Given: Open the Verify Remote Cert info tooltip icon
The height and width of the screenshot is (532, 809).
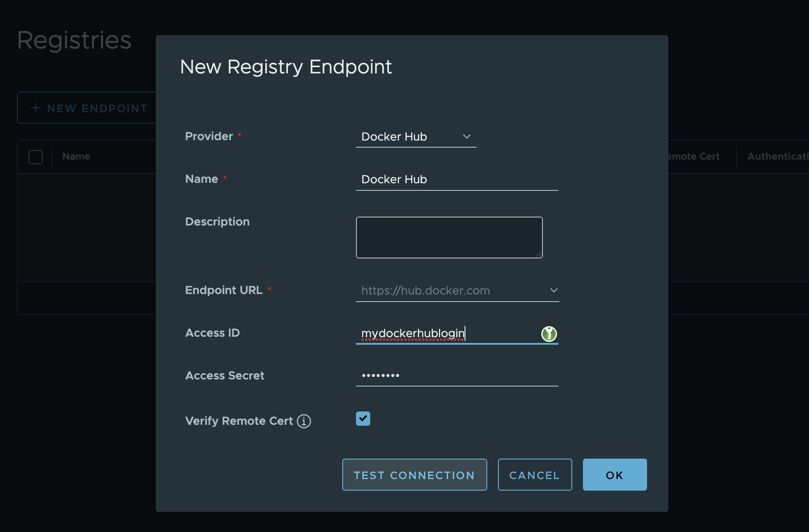Looking at the screenshot, I should coord(303,421).
